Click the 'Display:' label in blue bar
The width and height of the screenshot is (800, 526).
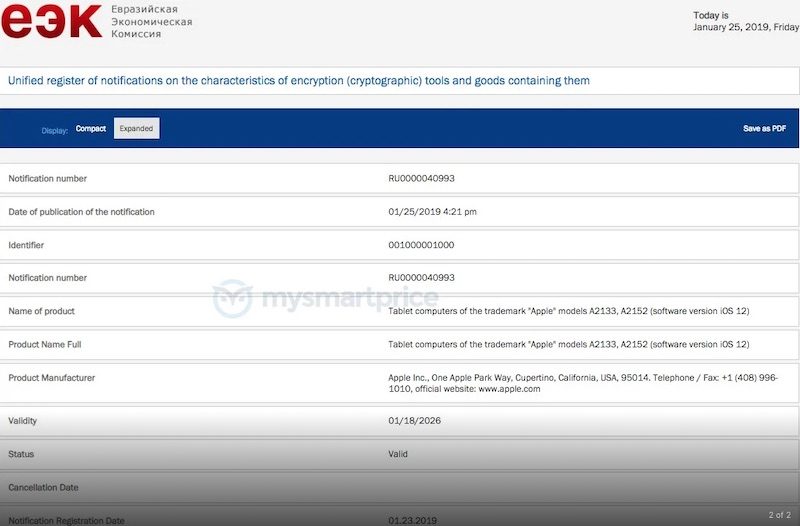point(55,131)
